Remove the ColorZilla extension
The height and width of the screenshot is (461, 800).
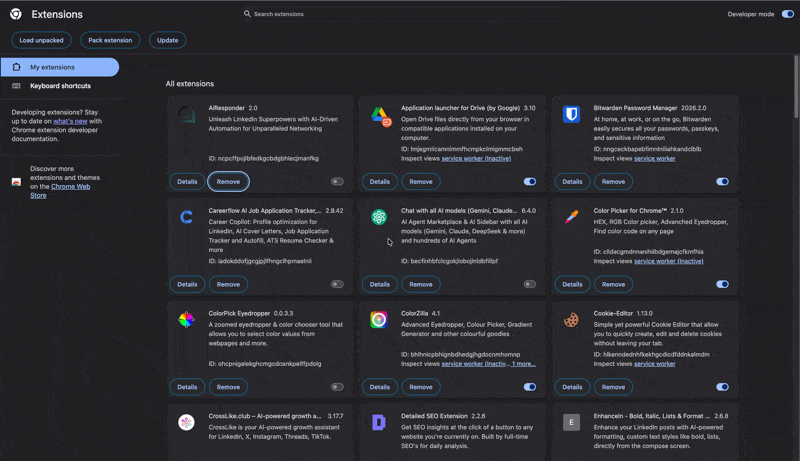pyautogui.click(x=421, y=387)
